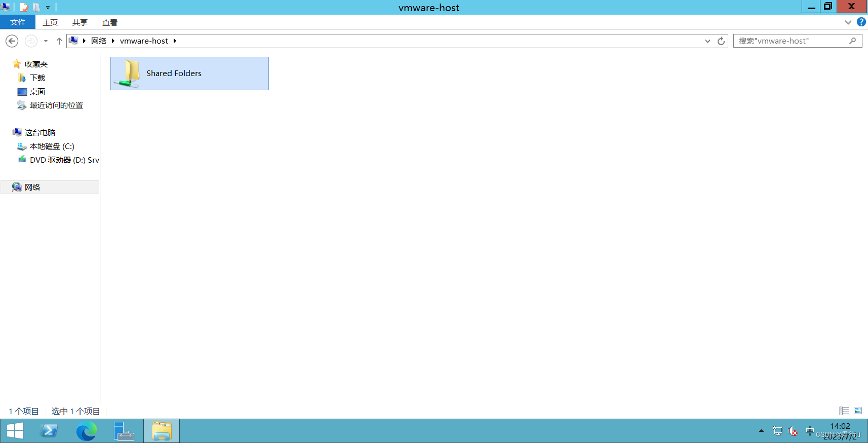Click 网络 in the address bar breadcrumb
The image size is (868, 443).
pyautogui.click(x=99, y=41)
